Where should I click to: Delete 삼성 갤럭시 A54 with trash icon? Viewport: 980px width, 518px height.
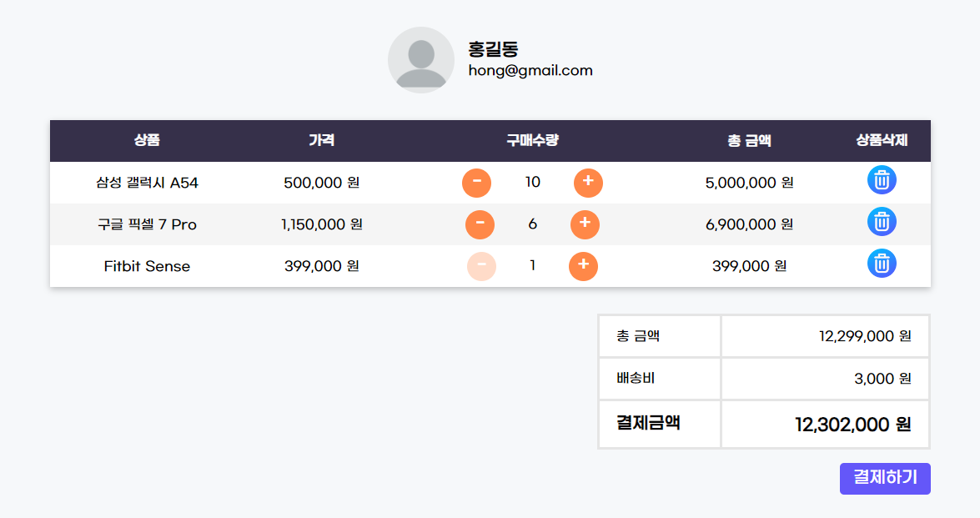(882, 180)
